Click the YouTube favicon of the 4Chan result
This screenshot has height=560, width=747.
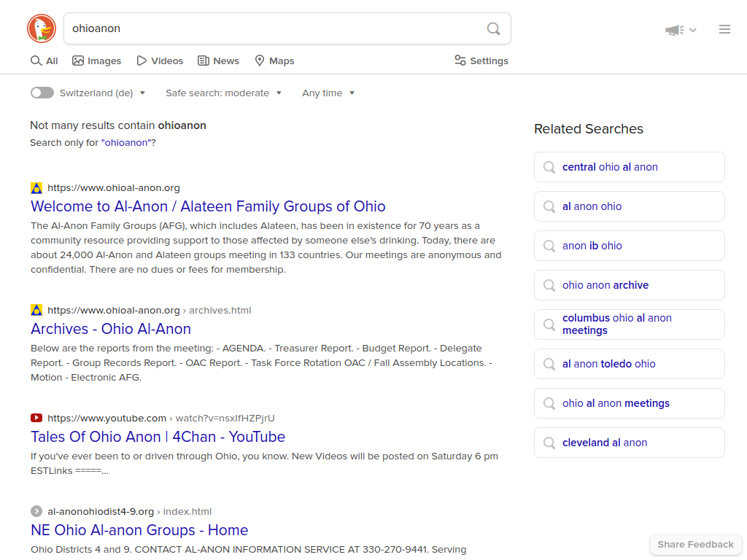(36, 418)
